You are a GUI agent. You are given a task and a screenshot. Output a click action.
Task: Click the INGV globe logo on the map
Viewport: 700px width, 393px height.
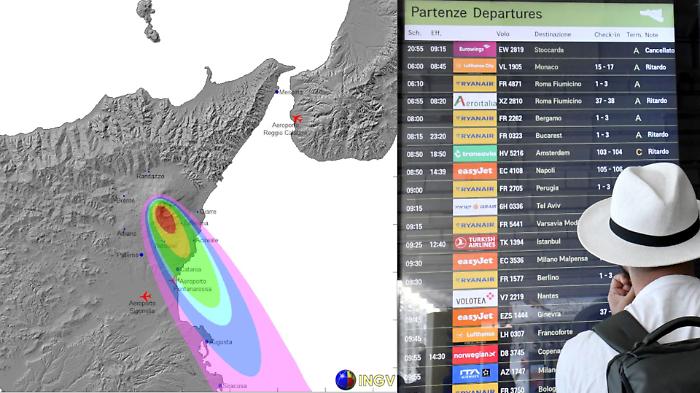click(346, 380)
